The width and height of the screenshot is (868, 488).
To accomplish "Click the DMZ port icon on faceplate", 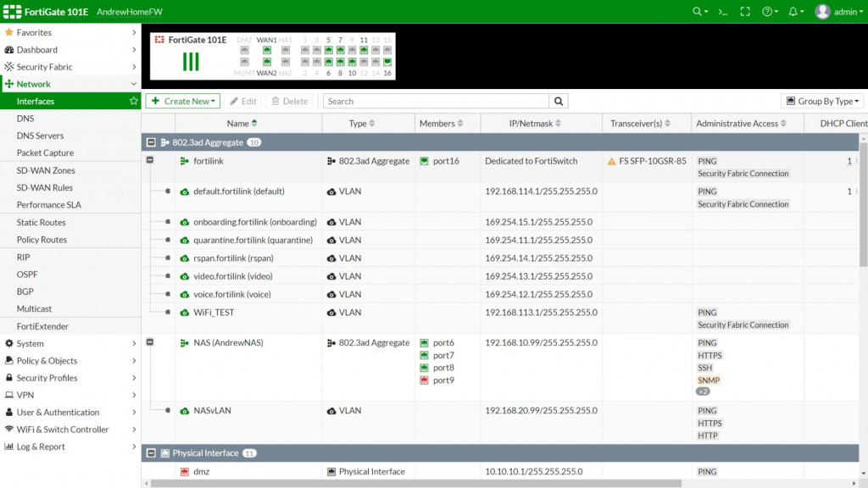I will pos(244,50).
